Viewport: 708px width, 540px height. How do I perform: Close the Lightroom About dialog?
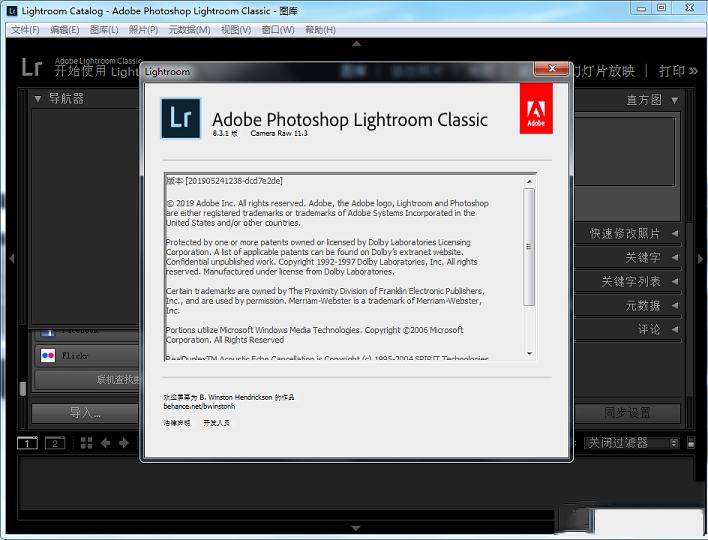(x=551, y=69)
